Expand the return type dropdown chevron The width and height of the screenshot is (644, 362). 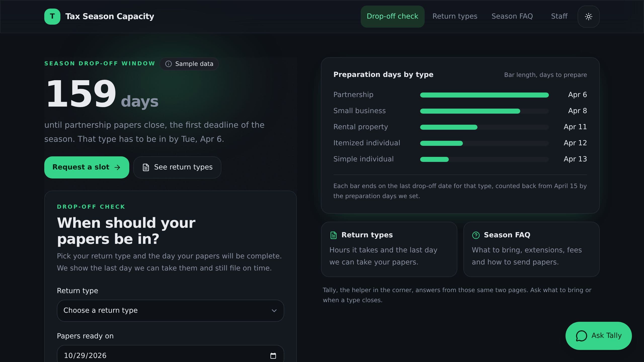point(274,311)
